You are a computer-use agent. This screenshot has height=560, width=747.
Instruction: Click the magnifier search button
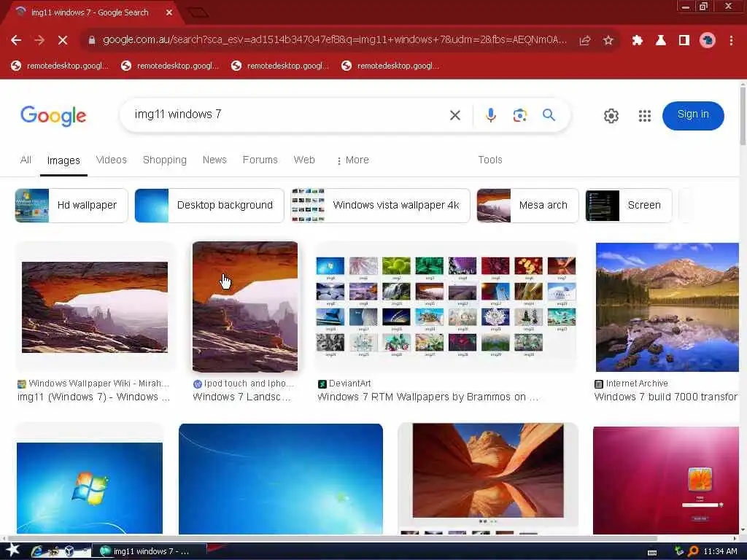(549, 114)
